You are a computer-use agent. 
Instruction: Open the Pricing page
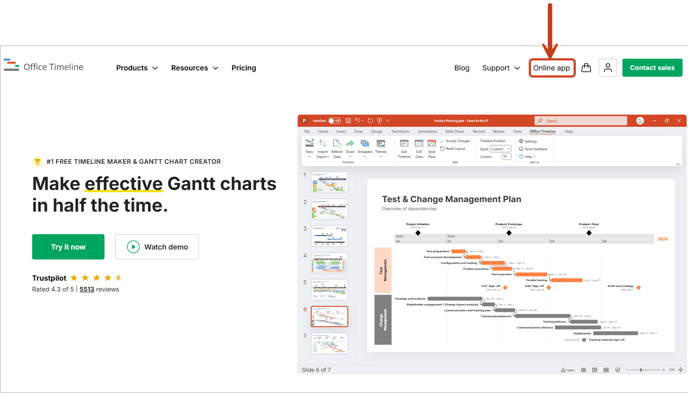coord(244,68)
